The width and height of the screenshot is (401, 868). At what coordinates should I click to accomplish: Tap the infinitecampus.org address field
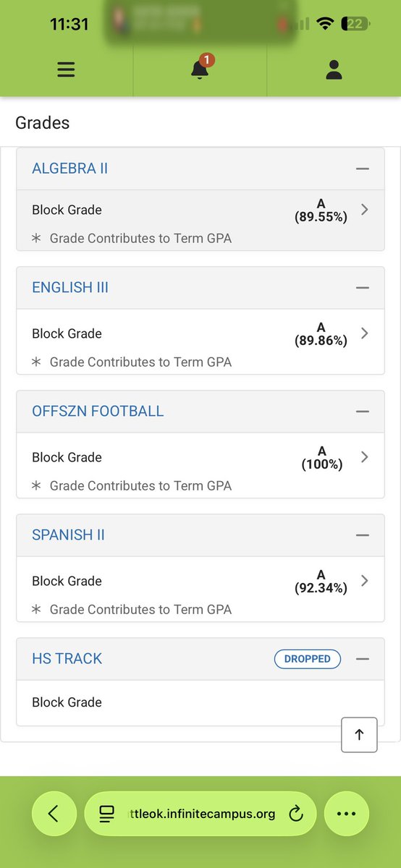(x=200, y=814)
